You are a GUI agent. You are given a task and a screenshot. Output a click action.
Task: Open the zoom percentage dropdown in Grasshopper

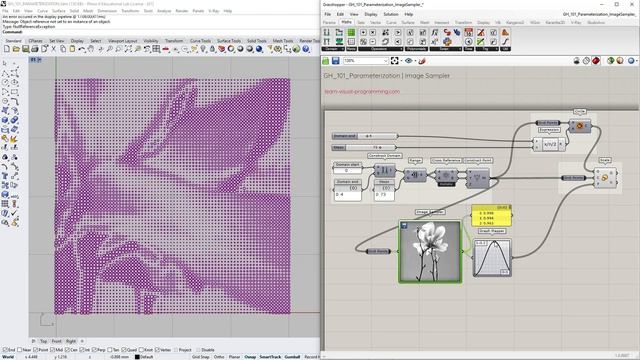point(386,61)
